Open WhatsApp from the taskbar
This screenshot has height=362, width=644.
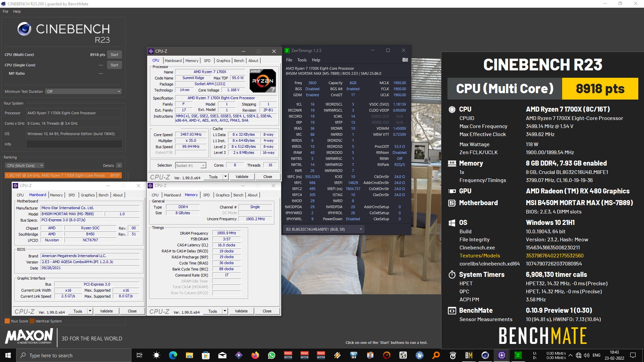coord(271,355)
